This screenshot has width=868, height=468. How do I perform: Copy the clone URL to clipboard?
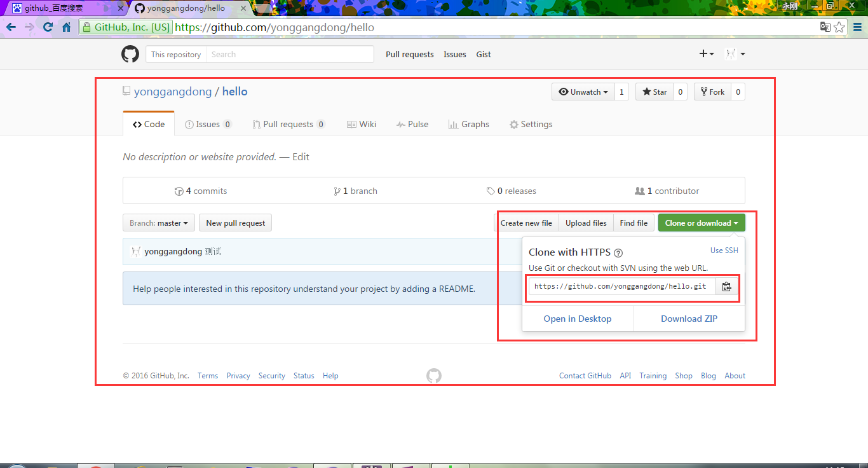click(x=727, y=287)
